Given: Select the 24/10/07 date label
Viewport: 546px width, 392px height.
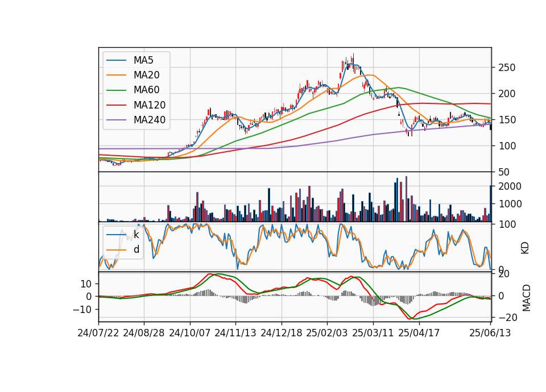Looking at the screenshot, I should [x=190, y=333].
